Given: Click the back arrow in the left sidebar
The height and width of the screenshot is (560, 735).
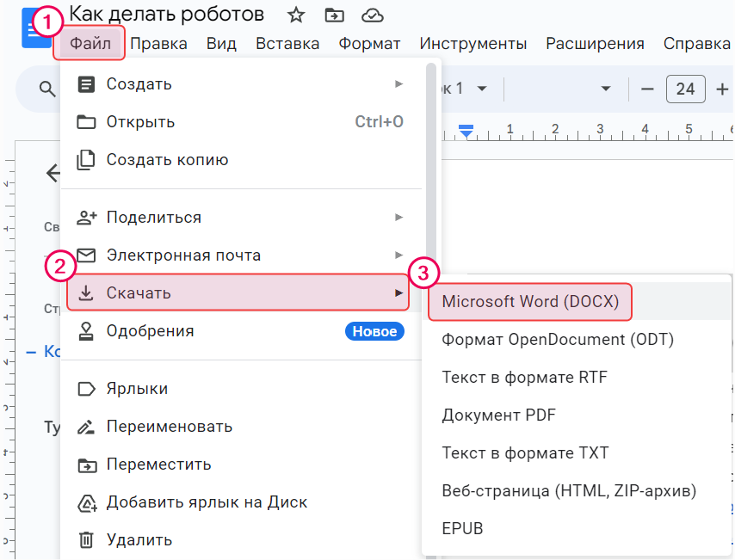Looking at the screenshot, I should pos(52,173).
